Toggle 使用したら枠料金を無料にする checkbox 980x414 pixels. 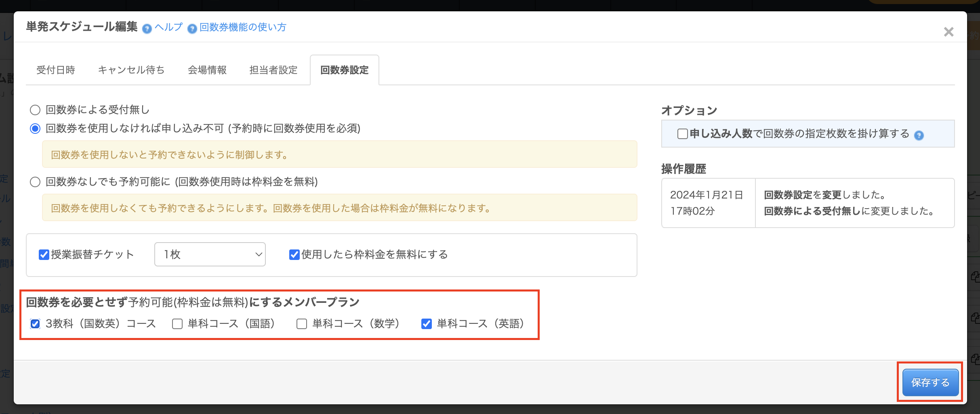click(294, 255)
